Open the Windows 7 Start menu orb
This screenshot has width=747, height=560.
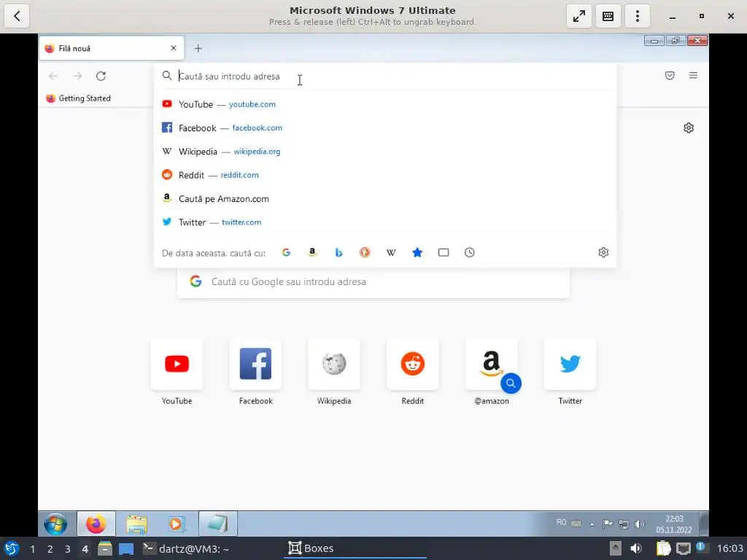[55, 524]
